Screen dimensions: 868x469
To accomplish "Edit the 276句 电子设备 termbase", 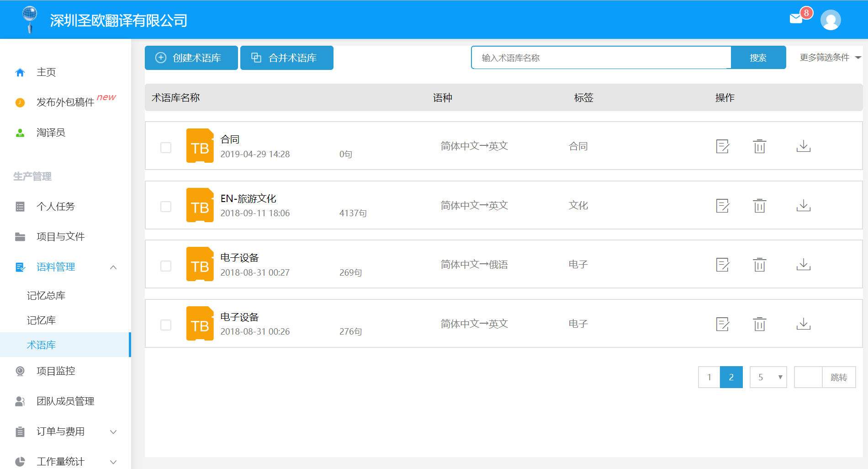I will click(x=722, y=324).
